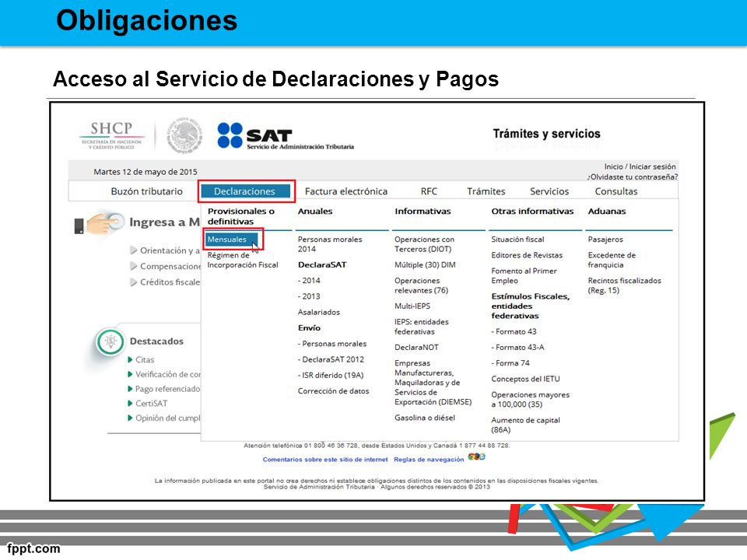Open Personas morales 2014 under Anuales

pos(330,243)
